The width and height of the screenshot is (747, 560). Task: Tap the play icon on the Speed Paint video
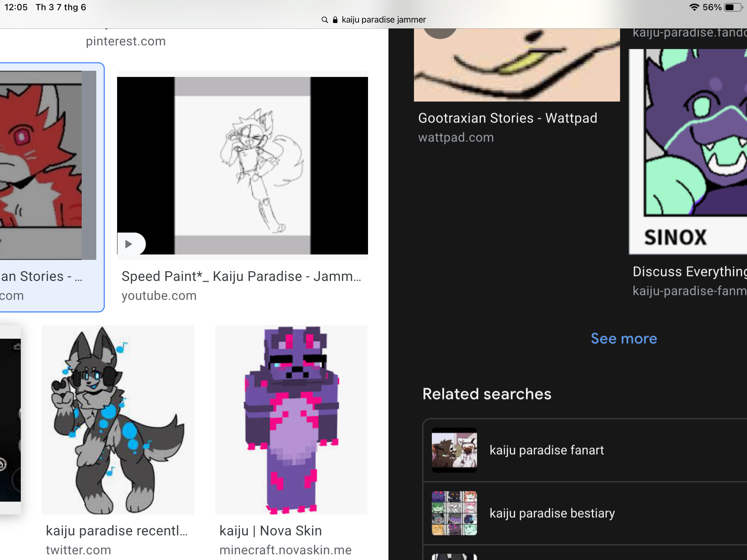point(129,244)
